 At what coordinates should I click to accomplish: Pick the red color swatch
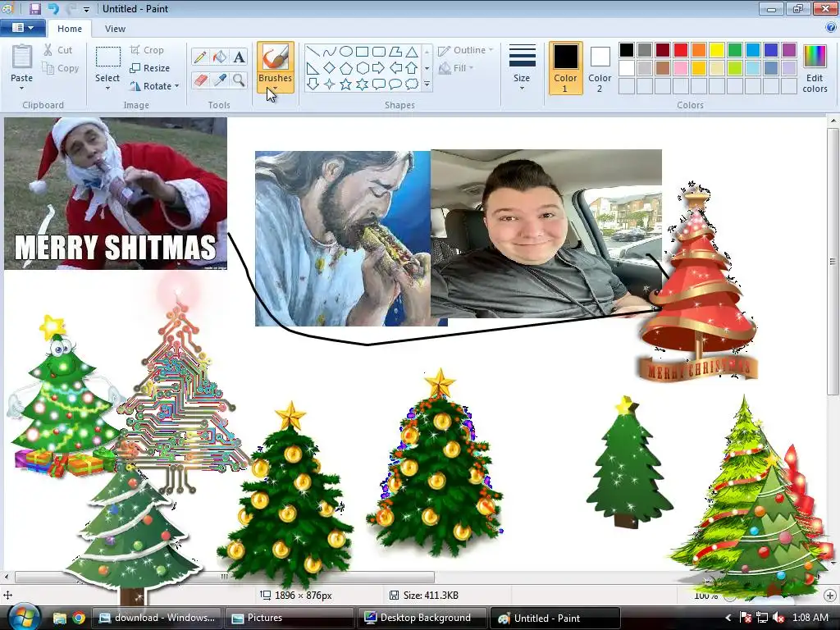tap(680, 50)
